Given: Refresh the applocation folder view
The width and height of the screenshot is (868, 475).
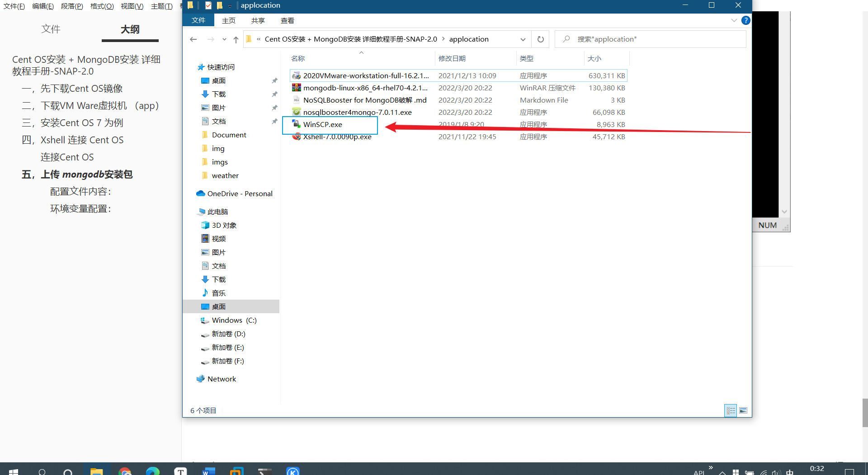Looking at the screenshot, I should click(540, 39).
